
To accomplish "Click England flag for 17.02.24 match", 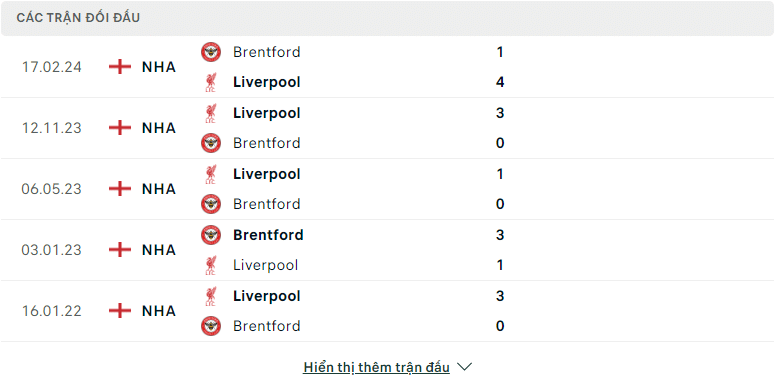I will [x=120, y=66].
